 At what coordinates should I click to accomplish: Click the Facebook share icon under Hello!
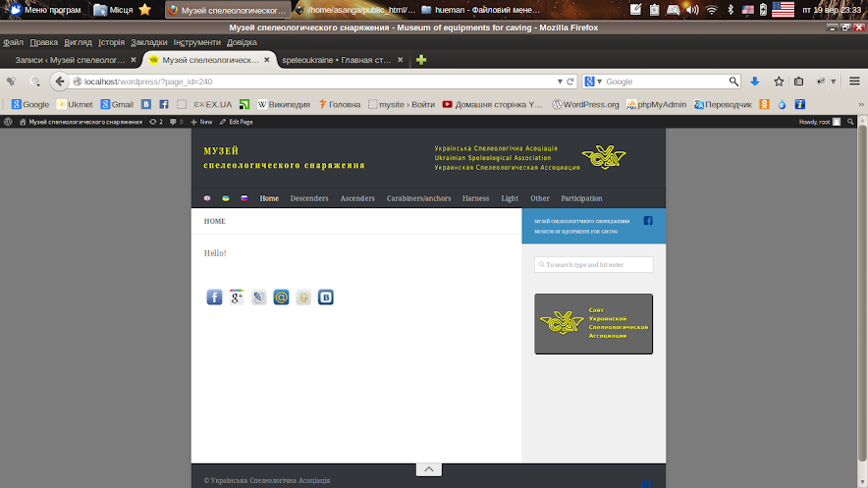214,298
